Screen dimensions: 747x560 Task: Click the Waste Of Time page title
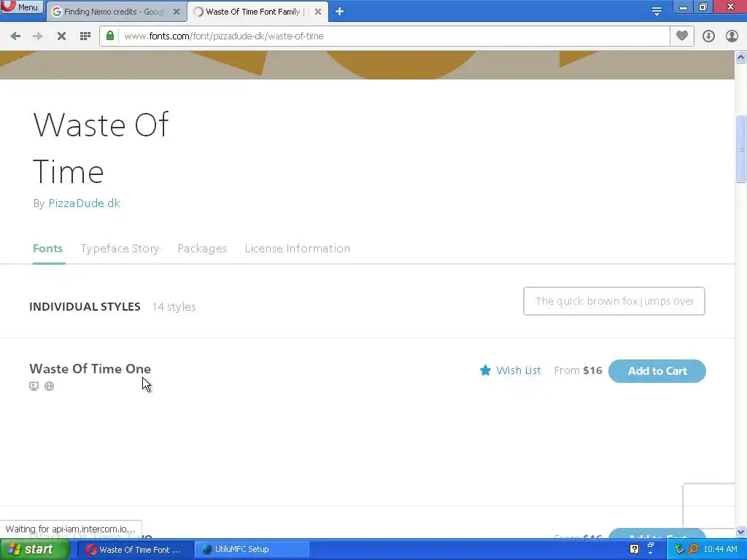(101, 147)
